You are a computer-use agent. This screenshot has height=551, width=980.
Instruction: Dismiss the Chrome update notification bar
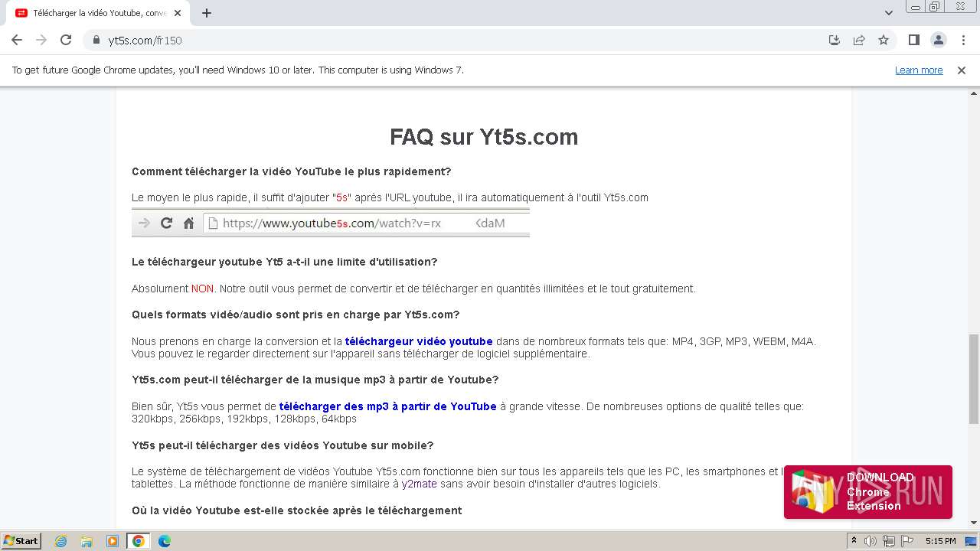point(962,70)
